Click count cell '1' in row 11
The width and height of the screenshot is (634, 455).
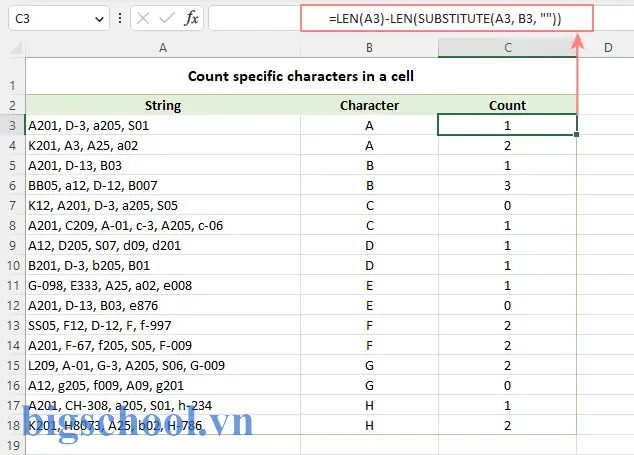click(507, 286)
